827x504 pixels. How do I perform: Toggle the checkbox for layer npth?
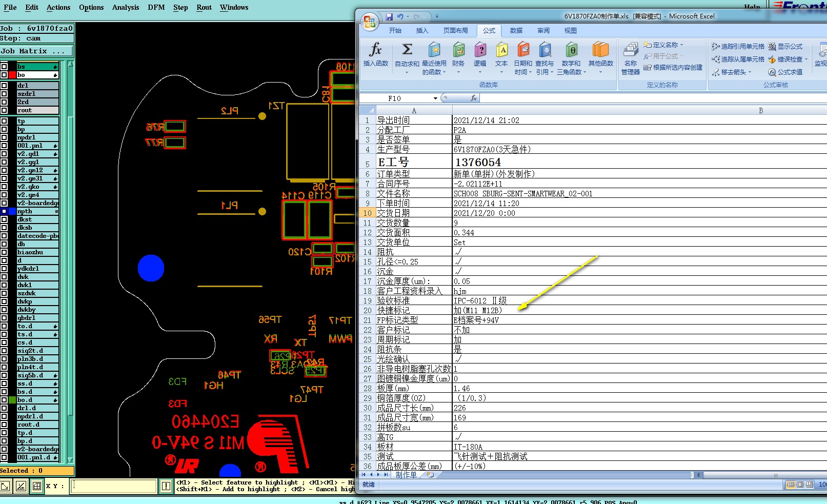[4, 211]
